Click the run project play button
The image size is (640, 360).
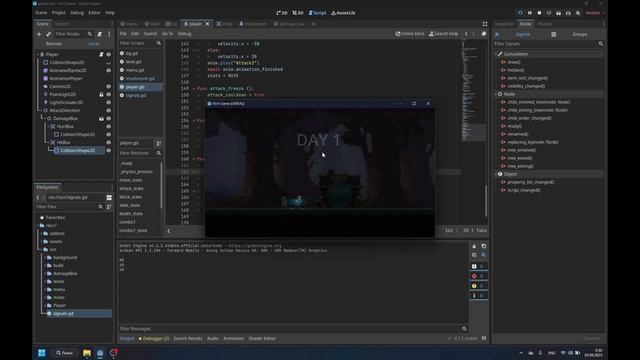[520, 13]
